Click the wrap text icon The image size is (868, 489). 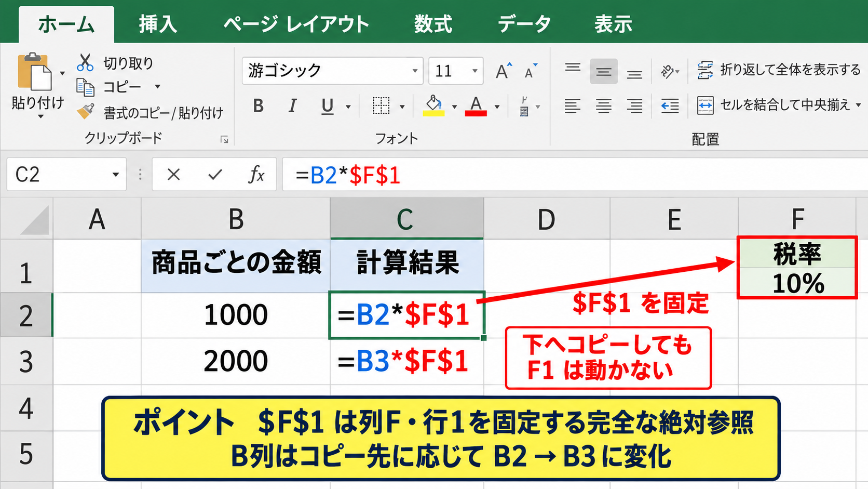tap(705, 70)
